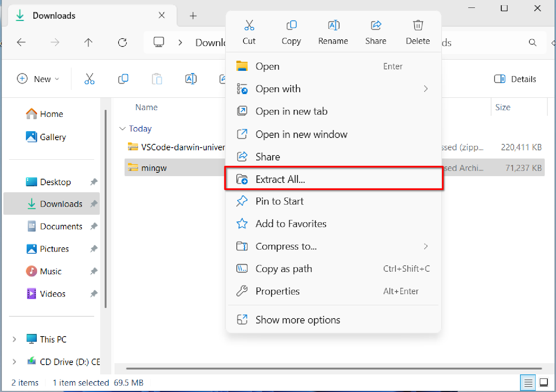Switch to details list view in status bar
Image resolution: width=556 pixels, height=392 pixels.
pyautogui.click(x=528, y=383)
